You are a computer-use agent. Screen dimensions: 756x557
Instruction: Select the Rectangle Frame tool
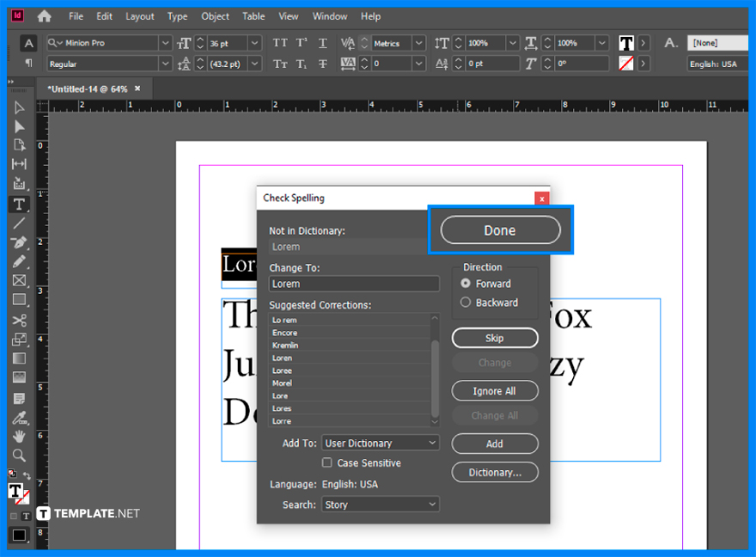[19, 280]
